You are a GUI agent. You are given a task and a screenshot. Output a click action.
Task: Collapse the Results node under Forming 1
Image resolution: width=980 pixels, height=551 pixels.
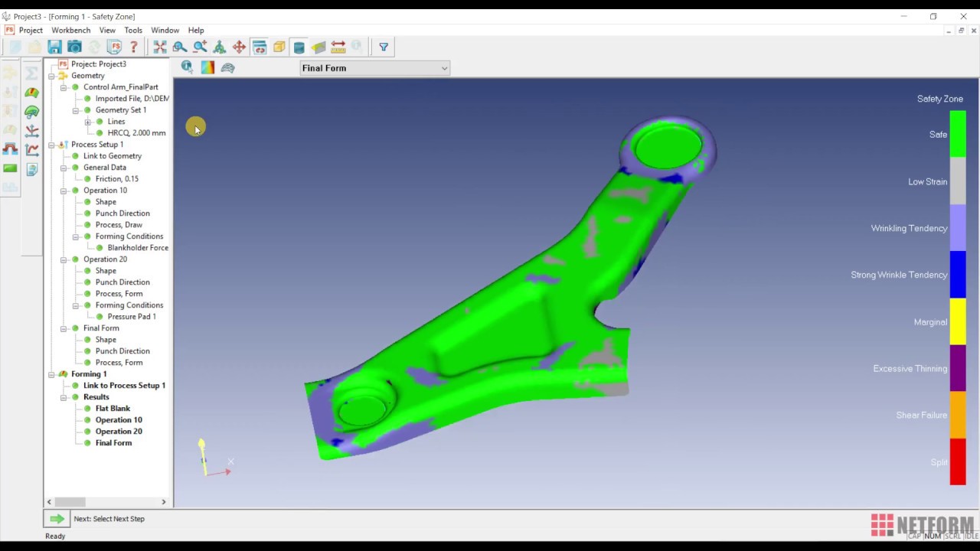(64, 397)
